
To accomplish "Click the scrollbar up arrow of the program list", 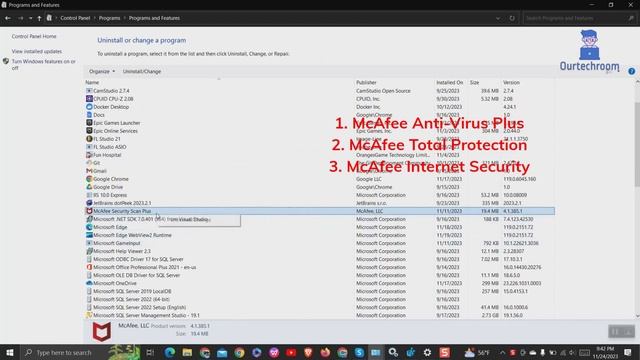I will tap(637, 82).
